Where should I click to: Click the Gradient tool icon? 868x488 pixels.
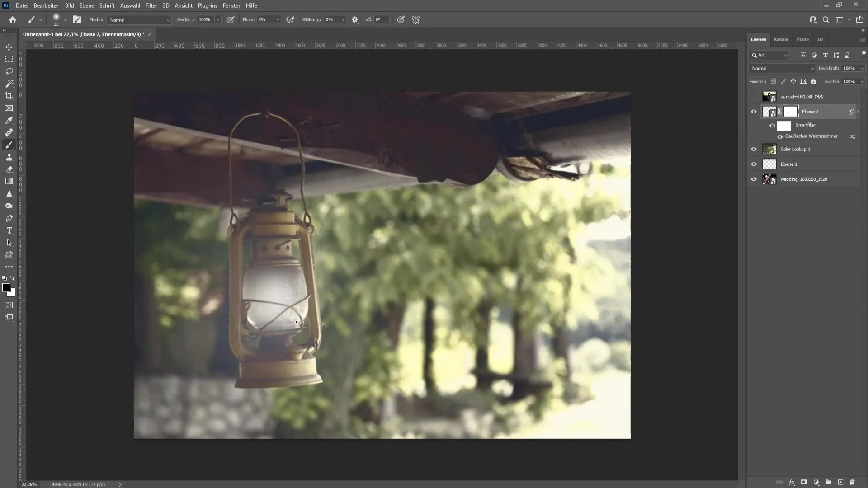coord(9,182)
